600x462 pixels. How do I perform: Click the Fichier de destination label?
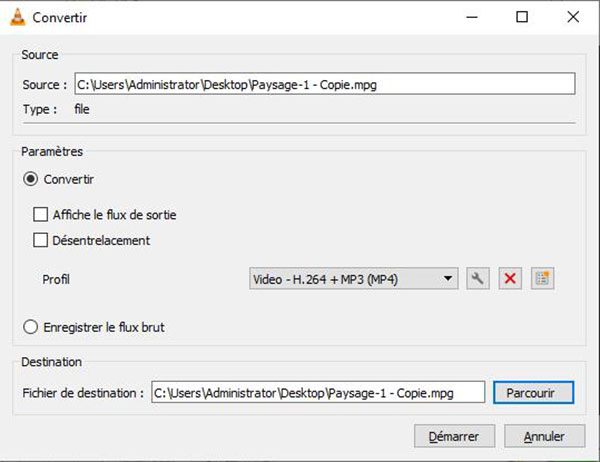(84, 392)
